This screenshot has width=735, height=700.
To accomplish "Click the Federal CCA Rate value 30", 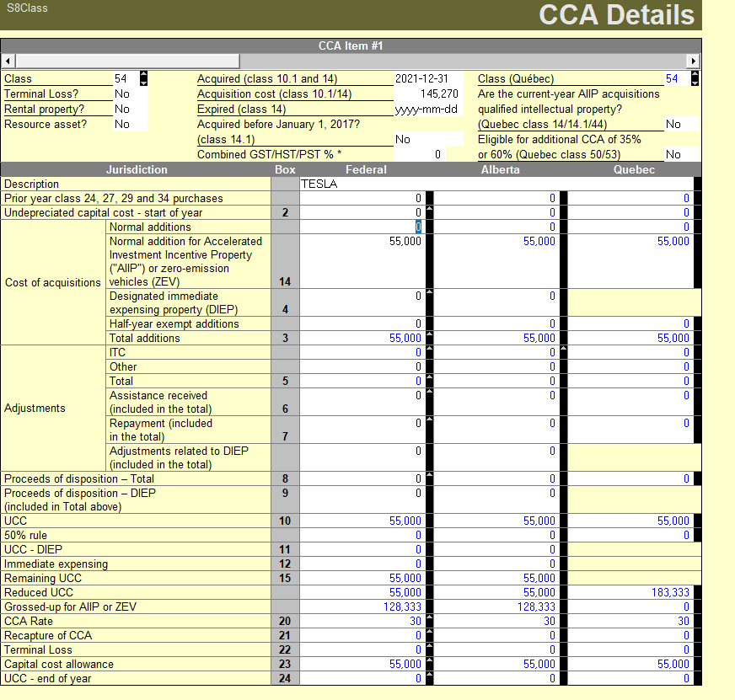I will (418, 621).
